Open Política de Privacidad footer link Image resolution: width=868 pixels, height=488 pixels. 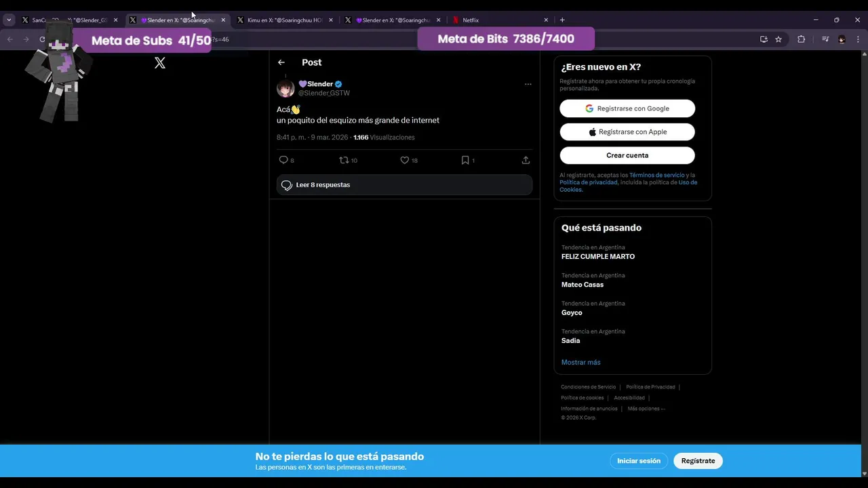[650, 387]
